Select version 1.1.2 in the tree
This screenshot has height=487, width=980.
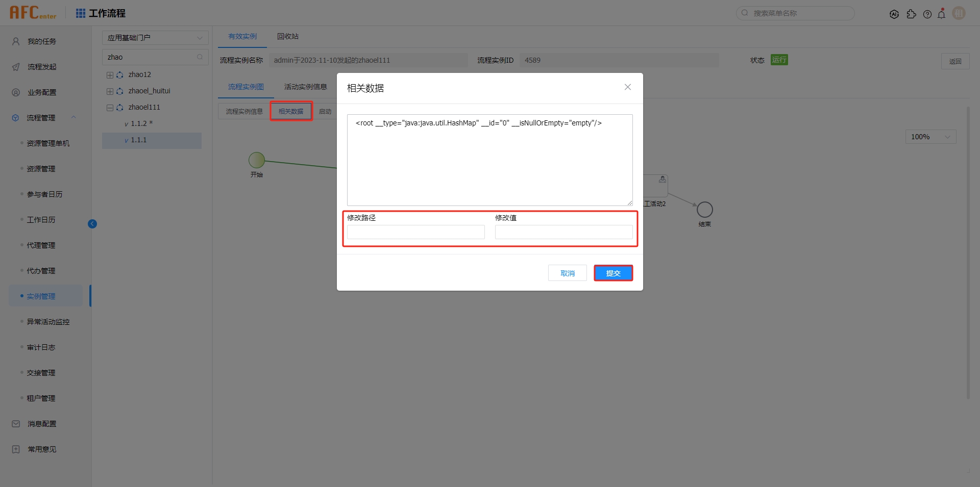click(x=139, y=123)
